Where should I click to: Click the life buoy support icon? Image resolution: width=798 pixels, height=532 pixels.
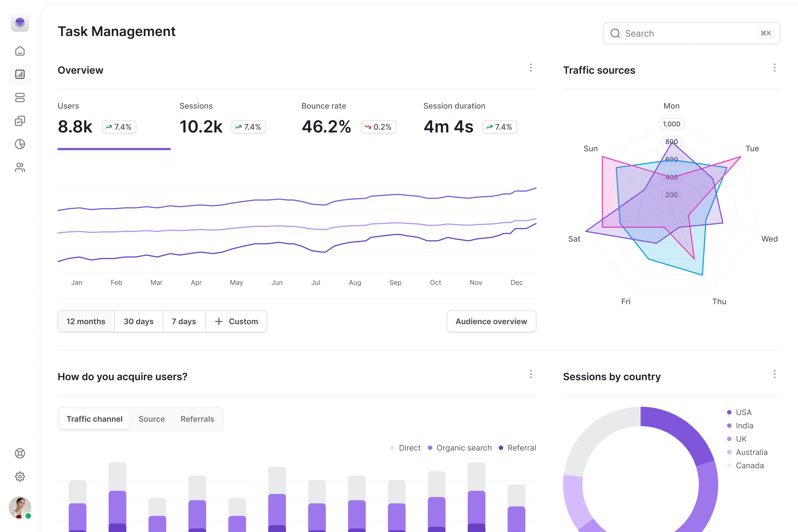pos(20,453)
